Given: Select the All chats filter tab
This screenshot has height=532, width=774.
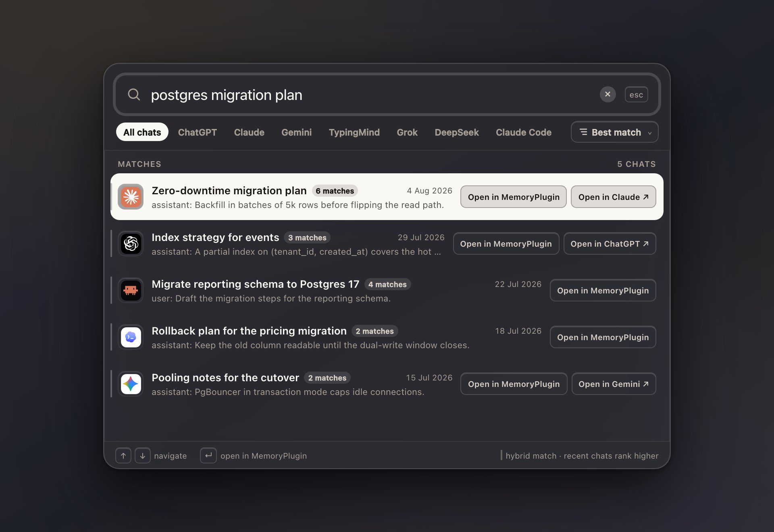Looking at the screenshot, I should pyautogui.click(x=142, y=132).
